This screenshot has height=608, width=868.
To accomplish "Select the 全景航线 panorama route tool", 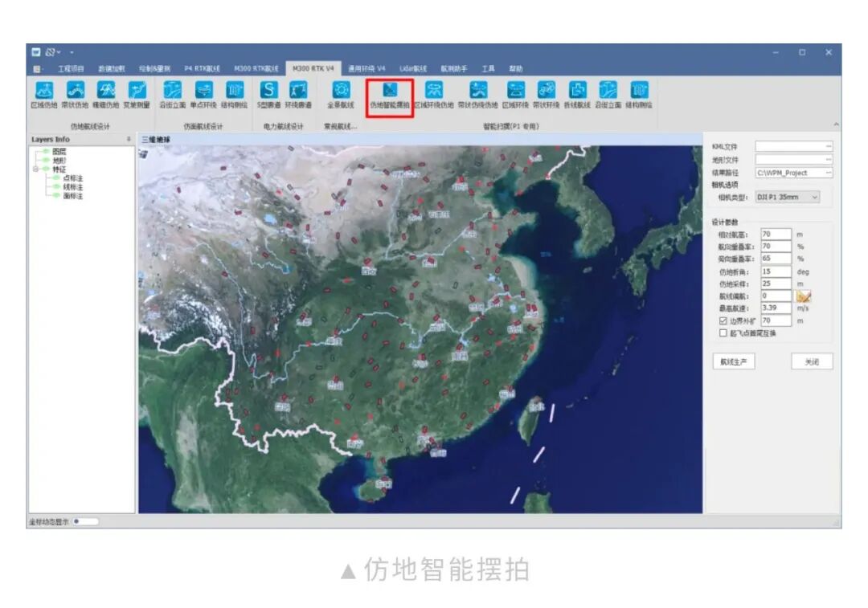I will click(x=341, y=95).
